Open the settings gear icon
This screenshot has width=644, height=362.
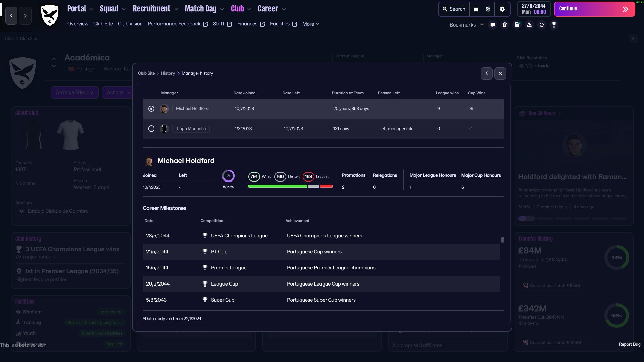[x=502, y=9]
